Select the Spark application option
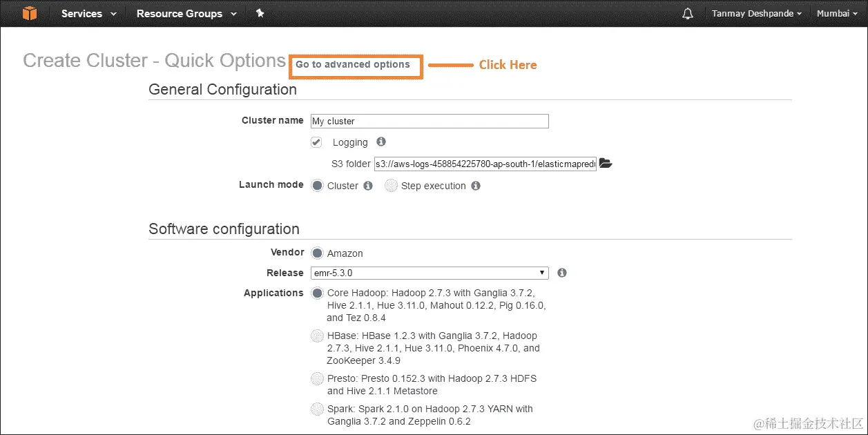The width and height of the screenshot is (868, 435). (317, 409)
